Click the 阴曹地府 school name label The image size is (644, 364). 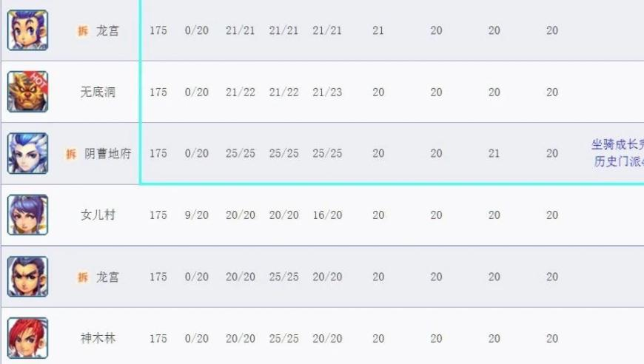[x=108, y=153]
